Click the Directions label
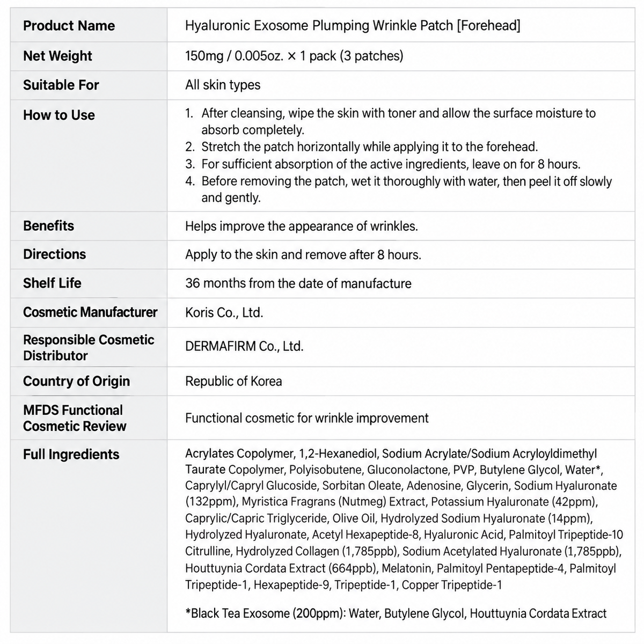644x644 pixels. [x=54, y=254]
